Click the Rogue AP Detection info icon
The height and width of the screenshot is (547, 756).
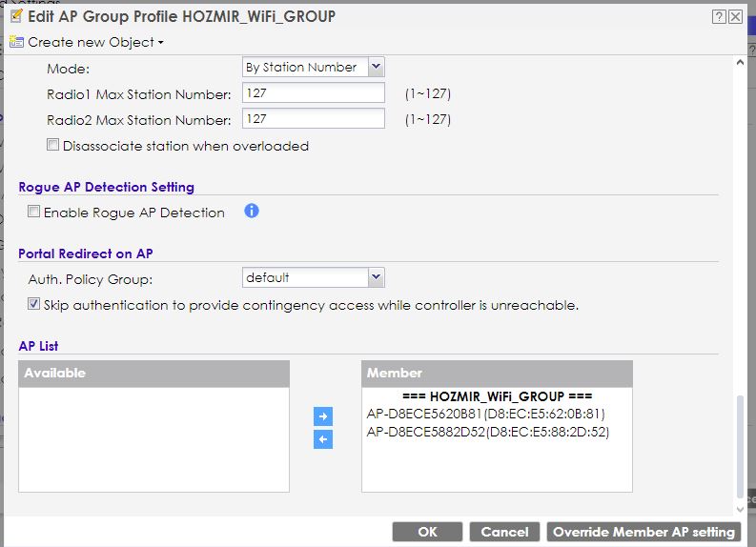coord(252,211)
